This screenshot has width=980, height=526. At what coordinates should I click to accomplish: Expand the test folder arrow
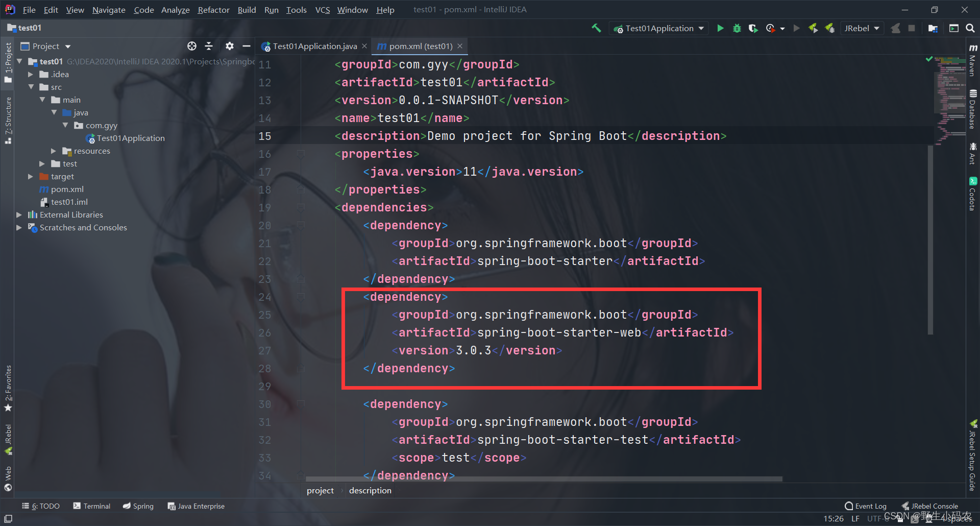pos(42,164)
